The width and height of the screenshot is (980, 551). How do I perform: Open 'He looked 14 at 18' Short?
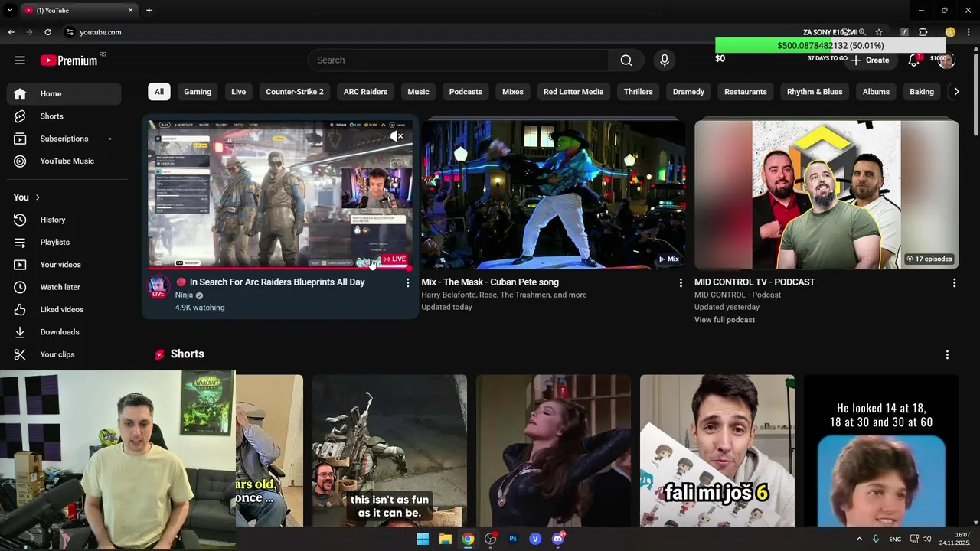[x=881, y=451]
